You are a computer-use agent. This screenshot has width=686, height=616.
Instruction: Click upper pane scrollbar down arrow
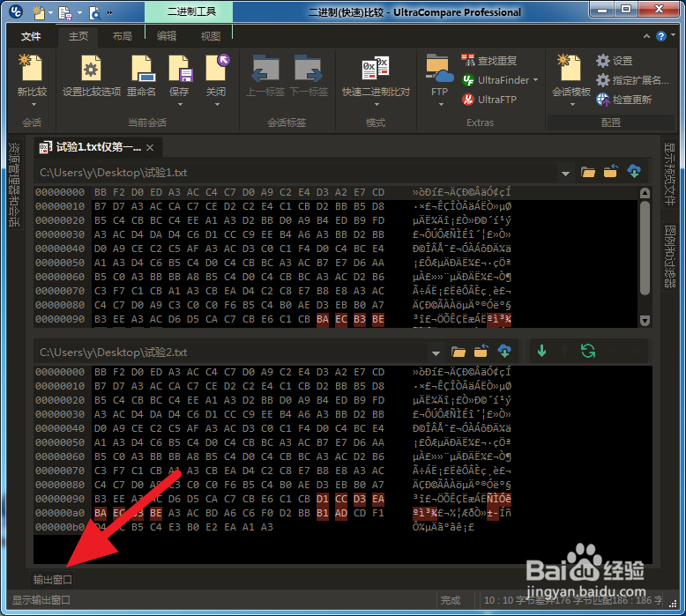pyautogui.click(x=645, y=321)
